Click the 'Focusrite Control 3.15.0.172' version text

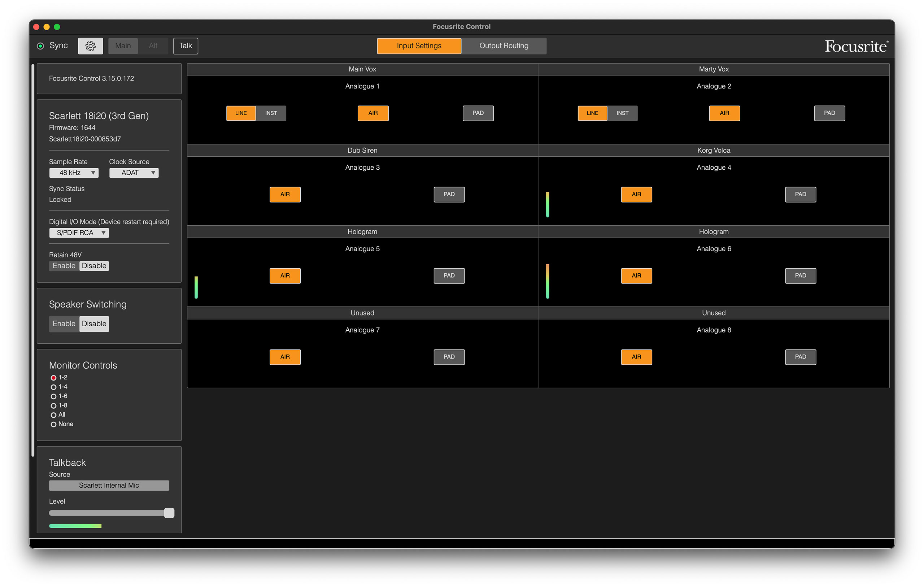[91, 78]
